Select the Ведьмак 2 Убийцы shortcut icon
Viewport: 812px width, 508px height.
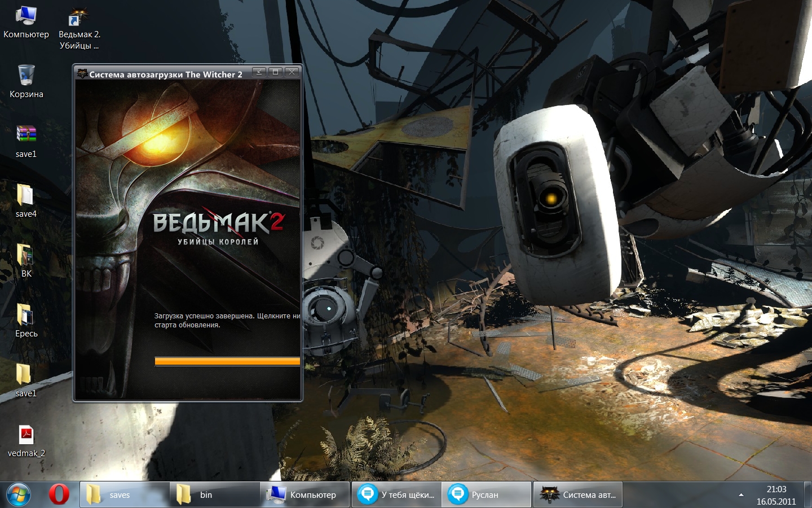pyautogui.click(x=79, y=28)
